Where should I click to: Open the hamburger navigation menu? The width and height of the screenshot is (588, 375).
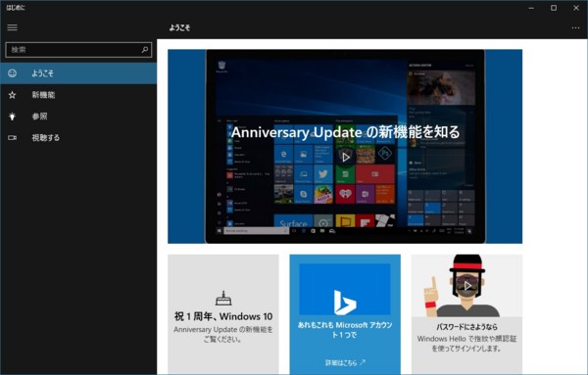coord(12,27)
